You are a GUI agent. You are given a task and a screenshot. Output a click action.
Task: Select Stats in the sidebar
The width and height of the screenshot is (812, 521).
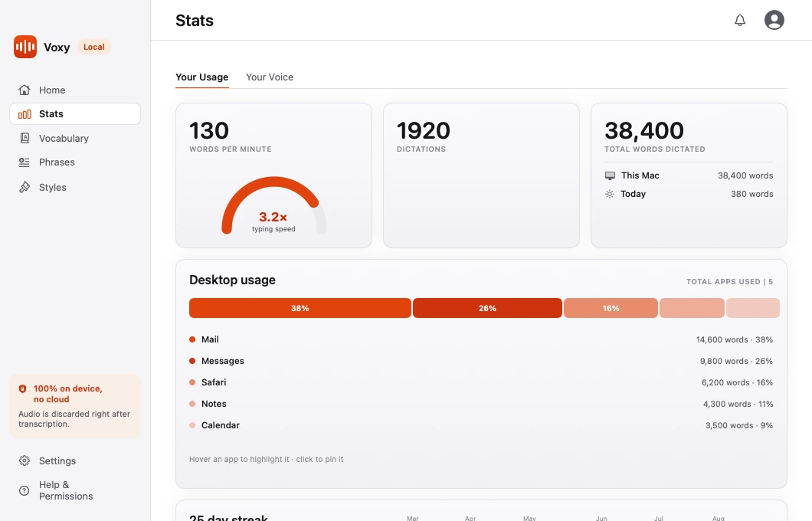point(75,114)
